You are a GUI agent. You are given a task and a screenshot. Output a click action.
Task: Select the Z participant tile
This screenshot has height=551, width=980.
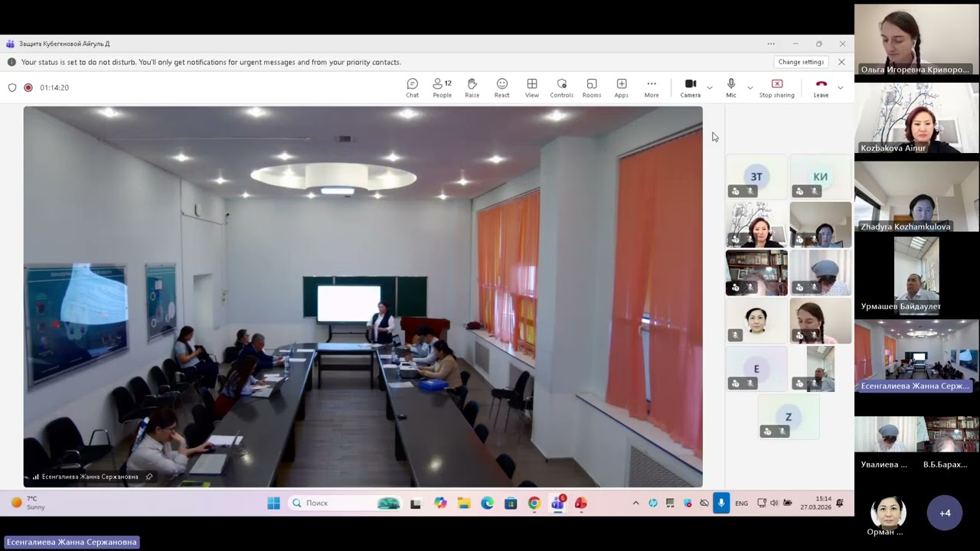[x=789, y=417]
